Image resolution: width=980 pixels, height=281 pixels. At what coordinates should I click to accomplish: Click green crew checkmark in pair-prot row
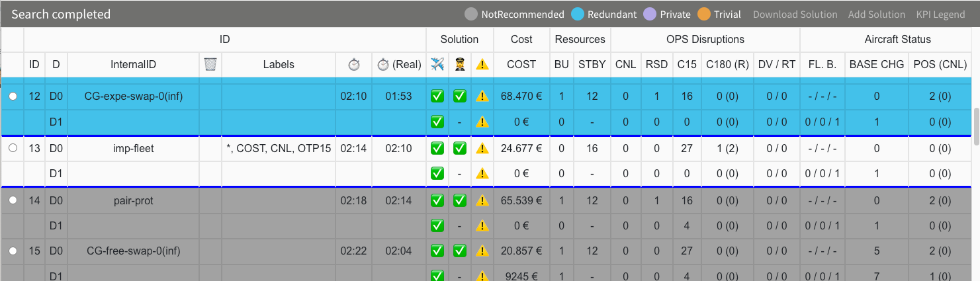460,200
